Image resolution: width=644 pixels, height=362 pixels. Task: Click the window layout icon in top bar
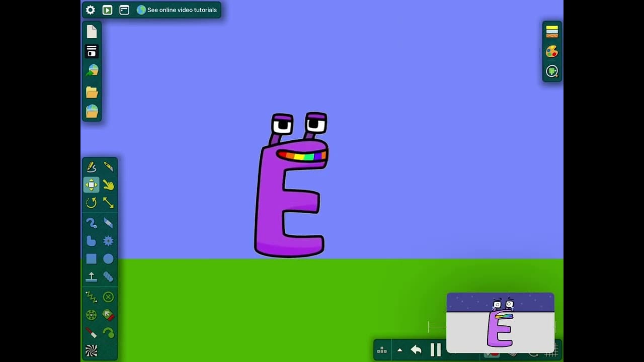pos(124,10)
